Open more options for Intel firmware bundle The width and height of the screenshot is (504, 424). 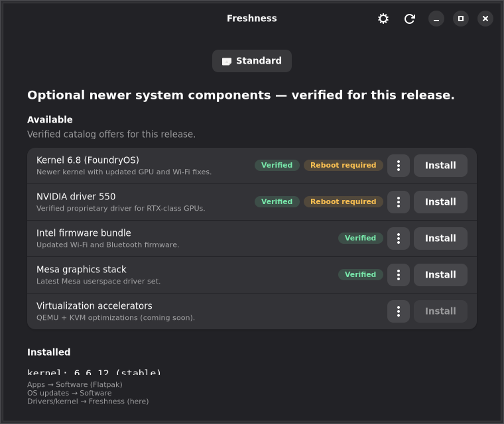pyautogui.click(x=399, y=238)
